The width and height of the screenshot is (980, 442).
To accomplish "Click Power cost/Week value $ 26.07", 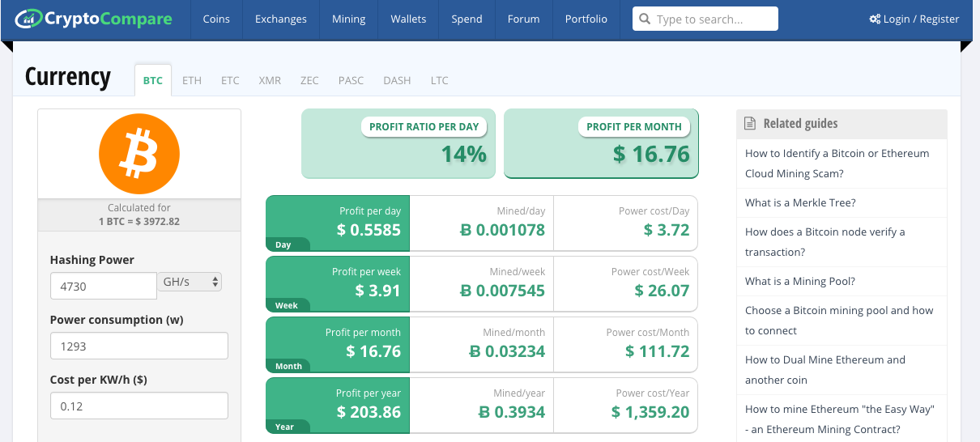I will pyautogui.click(x=662, y=291).
